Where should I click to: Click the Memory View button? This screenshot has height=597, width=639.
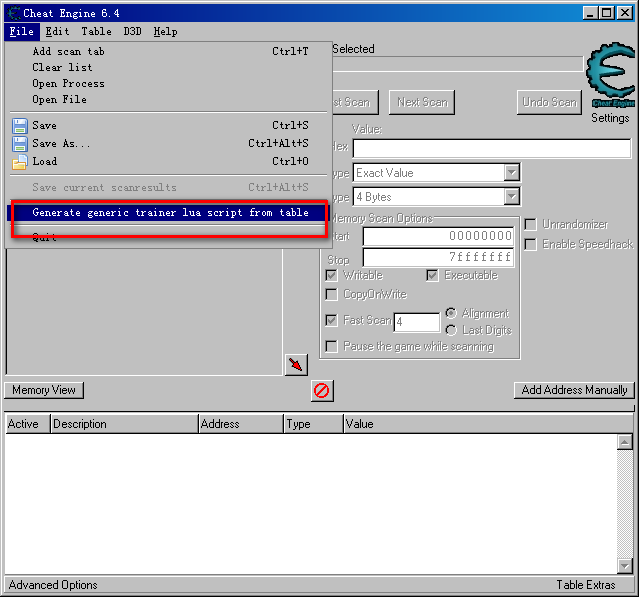[44, 390]
